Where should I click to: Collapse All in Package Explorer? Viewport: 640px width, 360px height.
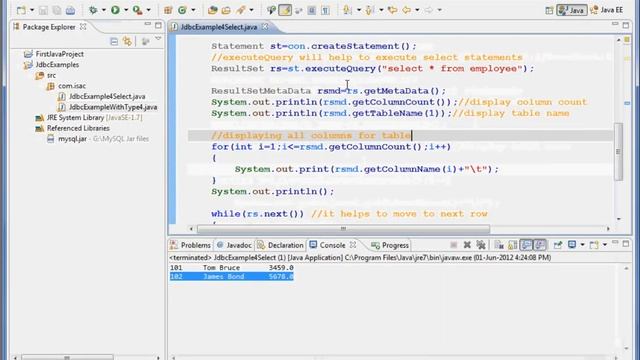[x=114, y=41]
